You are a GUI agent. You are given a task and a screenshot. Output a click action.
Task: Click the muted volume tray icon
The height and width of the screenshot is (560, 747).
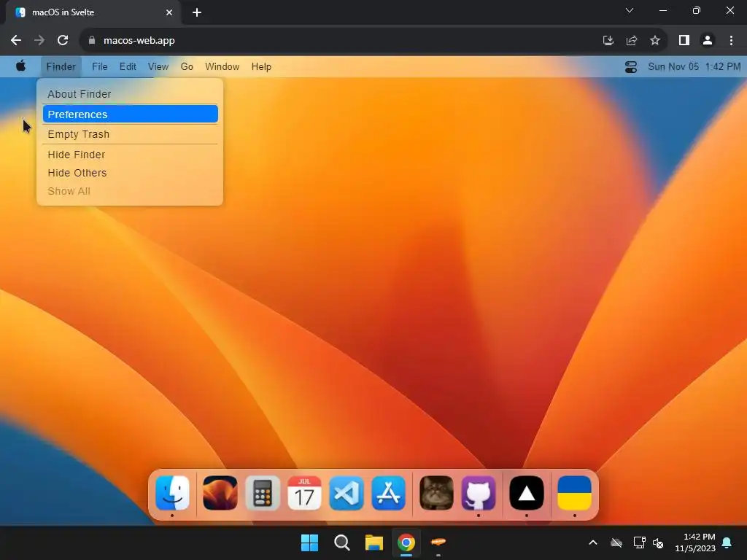[659, 542]
